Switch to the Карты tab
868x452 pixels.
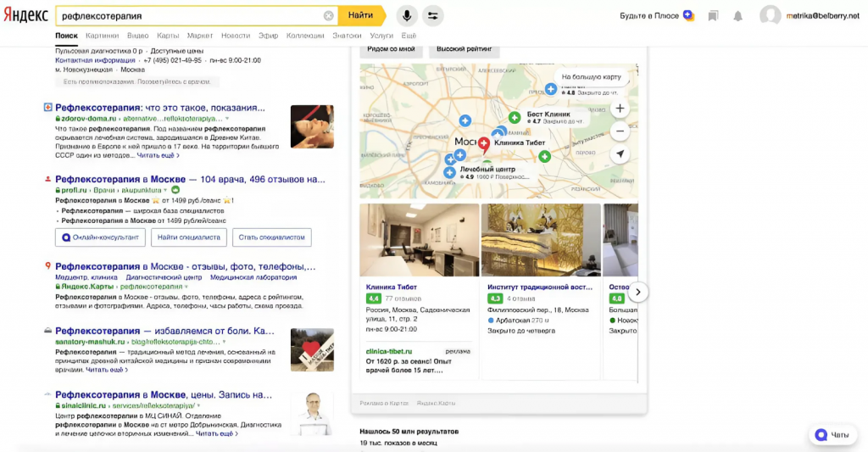[x=168, y=36]
